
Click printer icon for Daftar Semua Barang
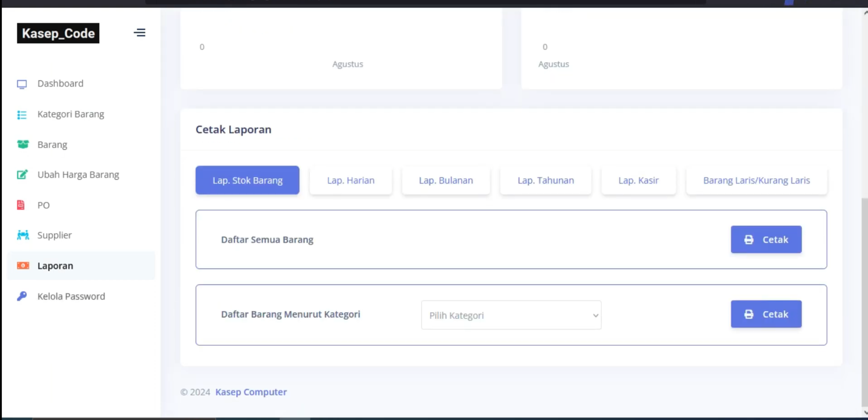pos(749,240)
